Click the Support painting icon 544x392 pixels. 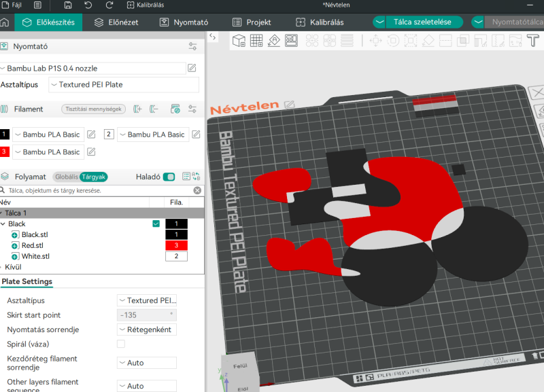(x=481, y=41)
